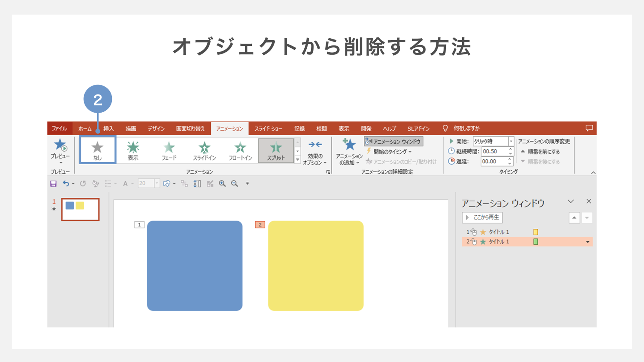Open 効果のオプション effect options
Screen dimensions: 644x362
(x=315, y=153)
